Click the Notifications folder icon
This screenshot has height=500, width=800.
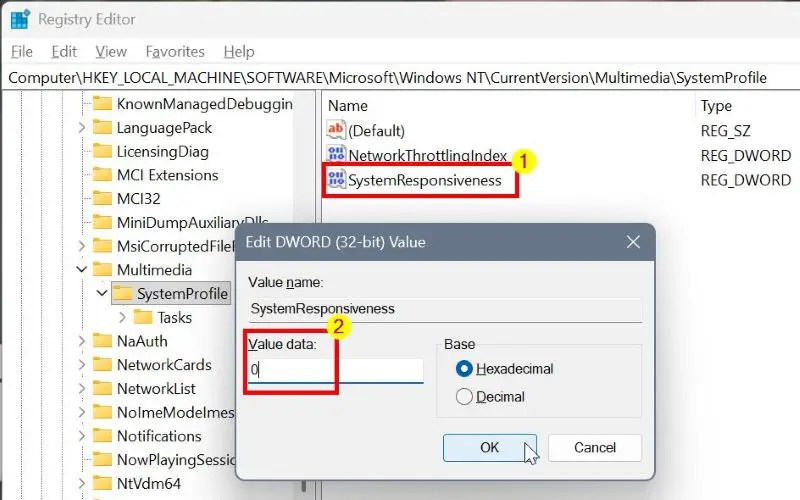coord(102,436)
